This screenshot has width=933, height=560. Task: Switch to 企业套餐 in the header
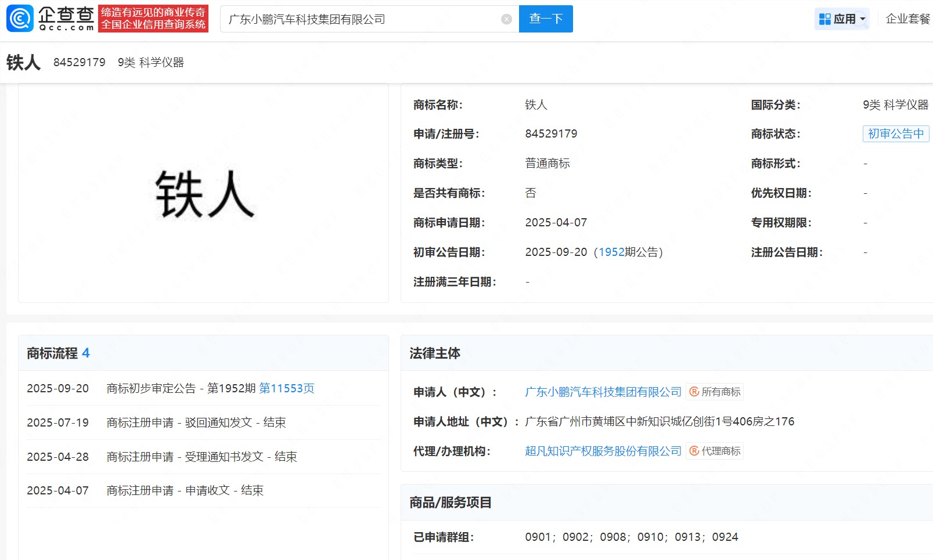(x=906, y=19)
